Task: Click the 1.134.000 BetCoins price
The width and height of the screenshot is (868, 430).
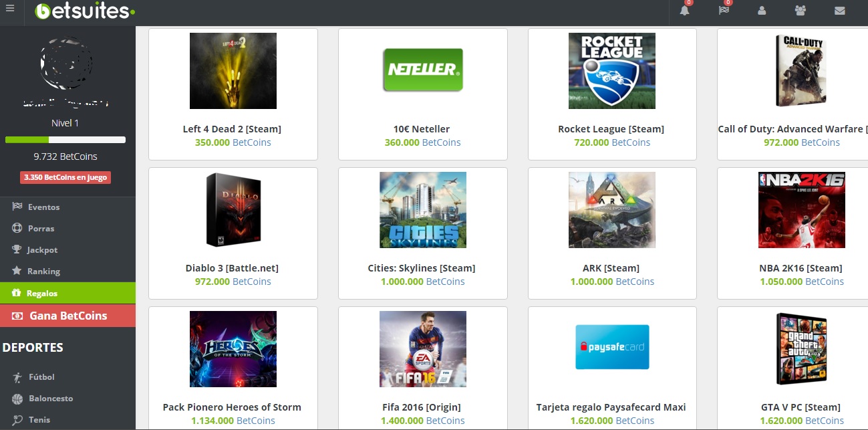Action: (233, 421)
